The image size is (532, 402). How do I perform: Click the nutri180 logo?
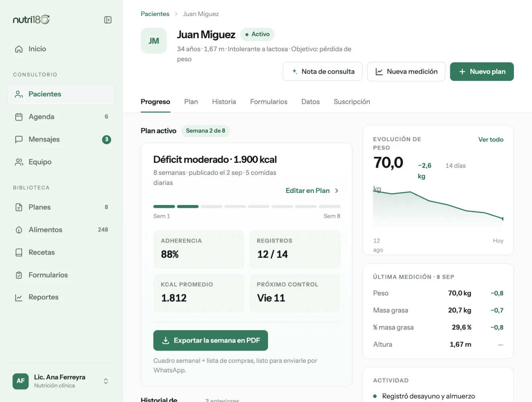click(31, 20)
